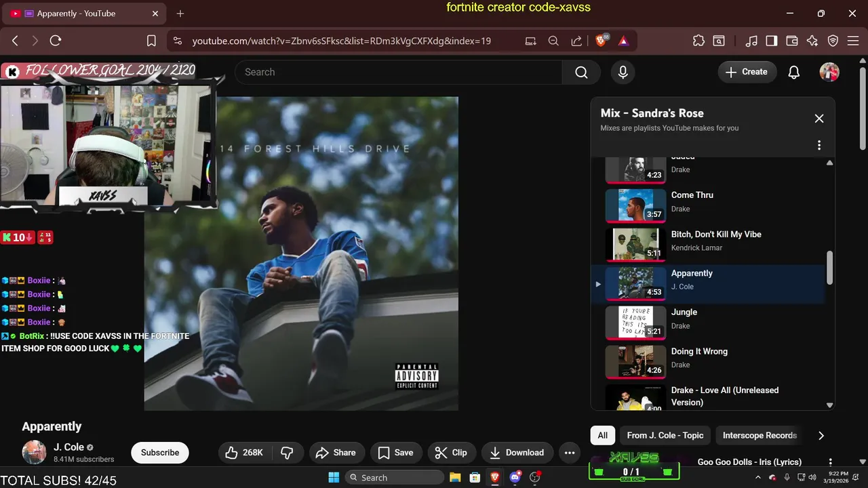Open the J. Cole channel name link

coord(68,447)
